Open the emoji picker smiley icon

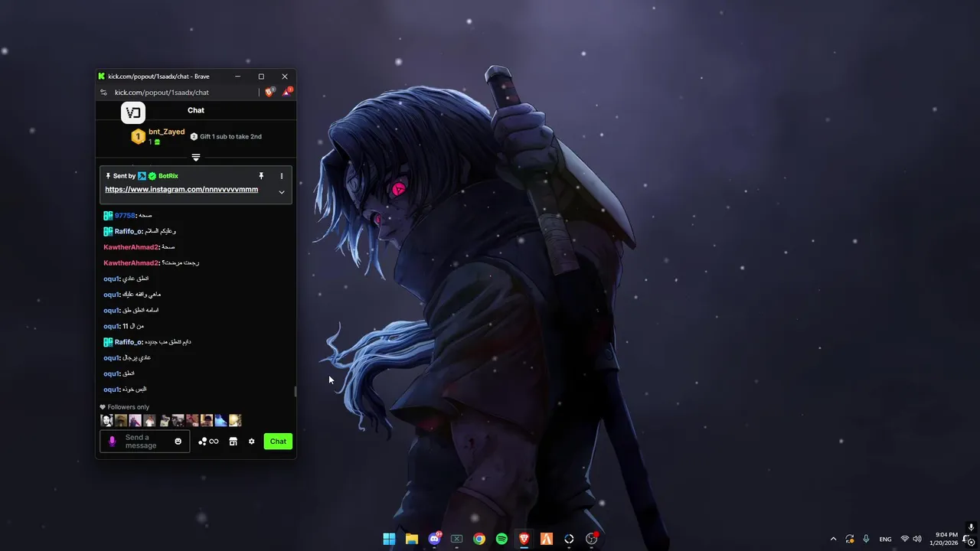(x=178, y=442)
